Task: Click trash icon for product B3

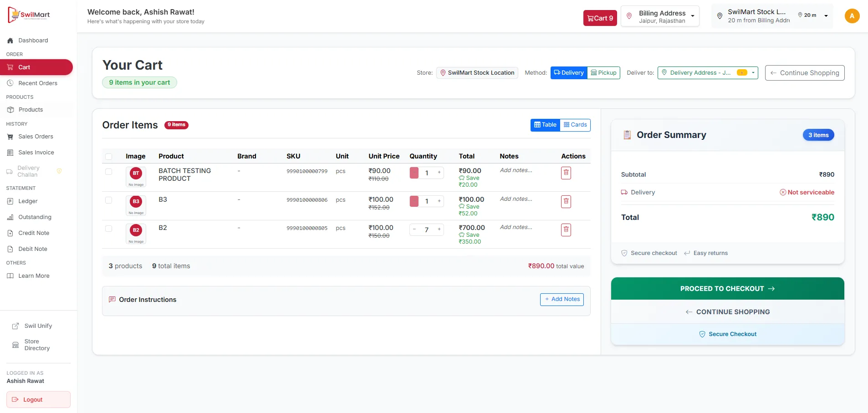Action: (x=566, y=202)
